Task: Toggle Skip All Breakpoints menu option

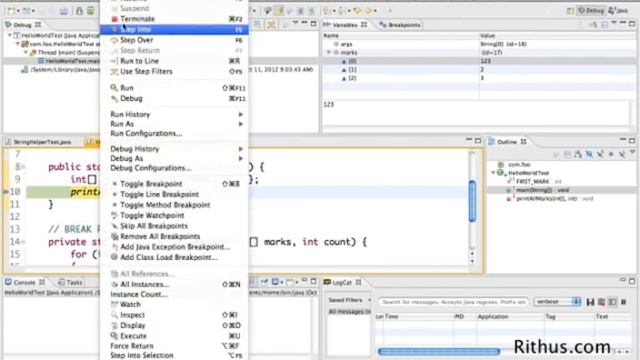Action: 174,226
